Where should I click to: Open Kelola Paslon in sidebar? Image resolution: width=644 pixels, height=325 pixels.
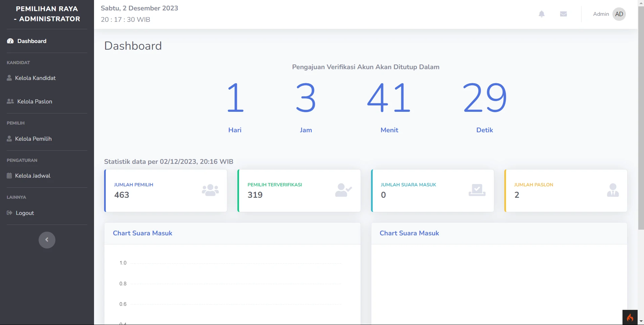[35, 101]
